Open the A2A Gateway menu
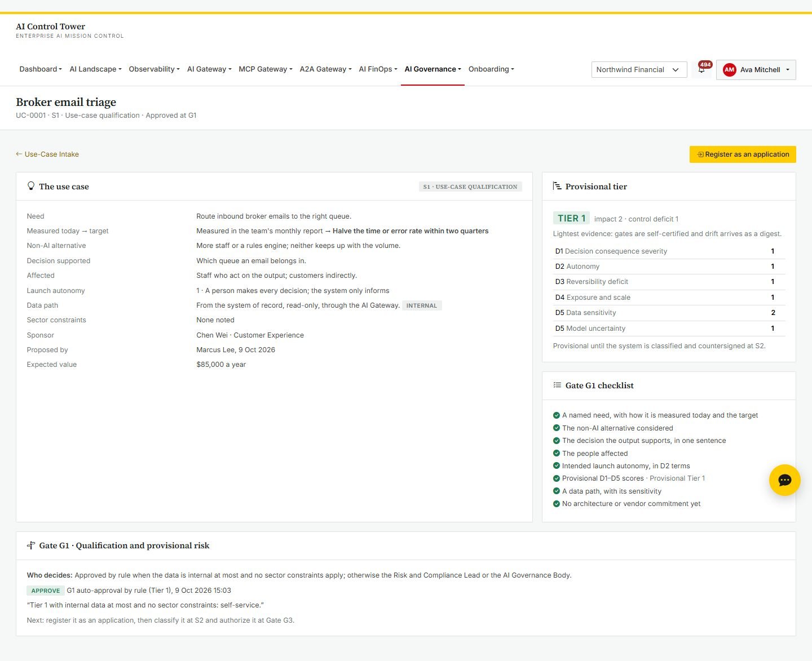 (325, 69)
